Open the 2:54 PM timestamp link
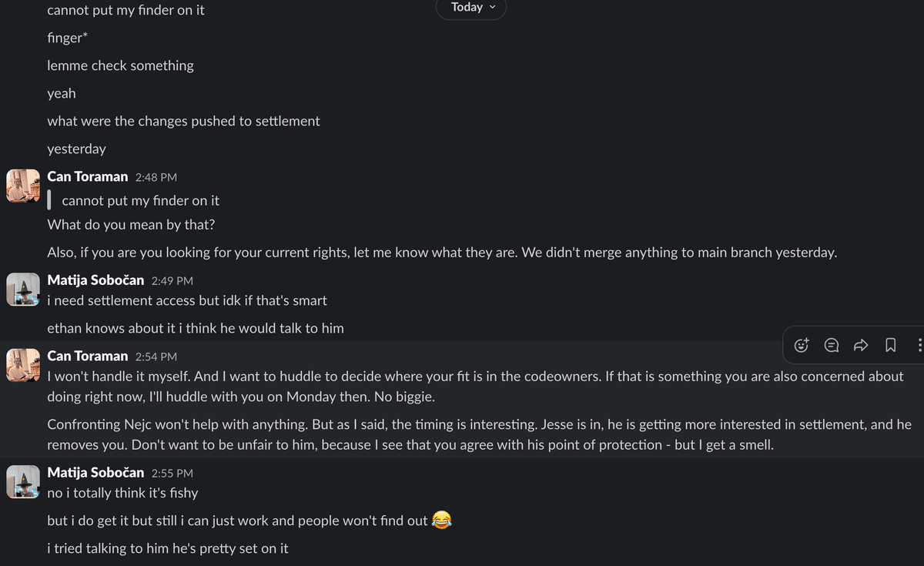The height and width of the screenshot is (566, 924). coord(156,357)
